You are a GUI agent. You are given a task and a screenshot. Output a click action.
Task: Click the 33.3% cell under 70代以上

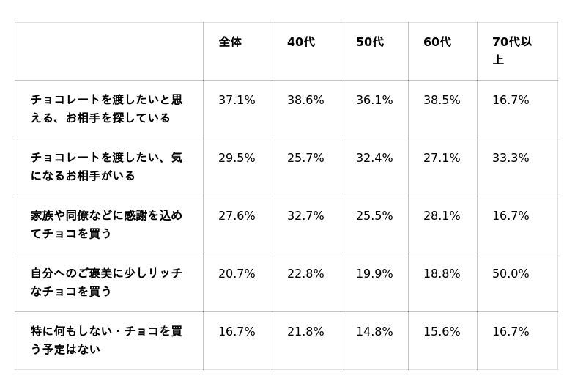pos(511,158)
